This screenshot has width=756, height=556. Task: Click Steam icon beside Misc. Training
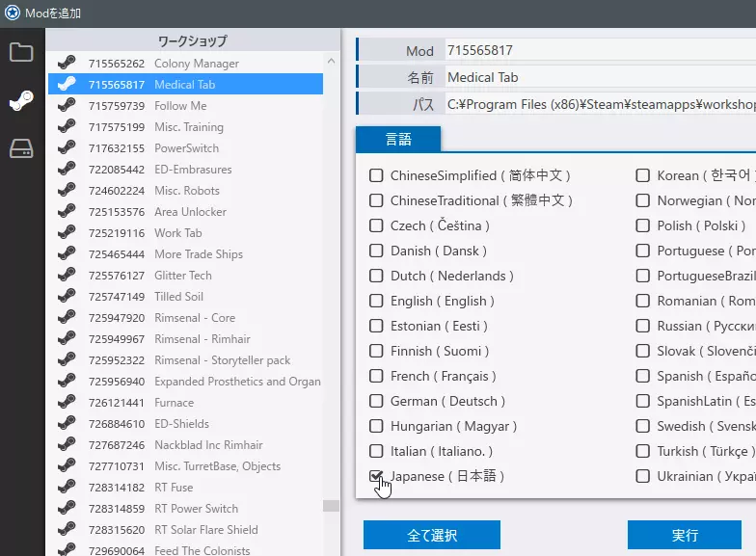point(67,127)
